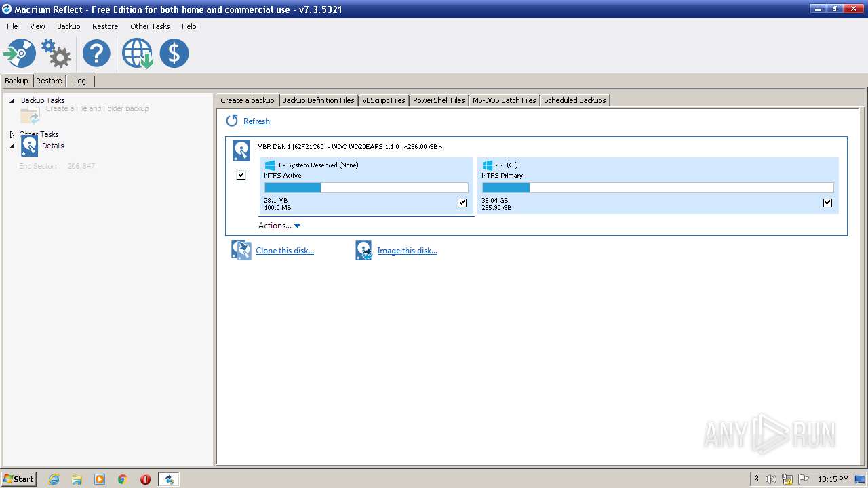
Task: Open the media player taskbar icon
Action: click(x=100, y=479)
